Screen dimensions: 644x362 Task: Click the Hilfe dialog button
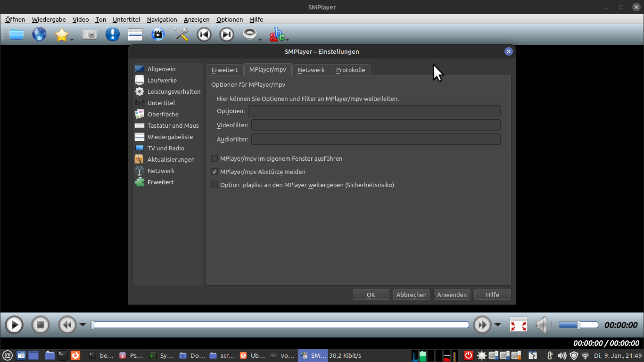493,295
